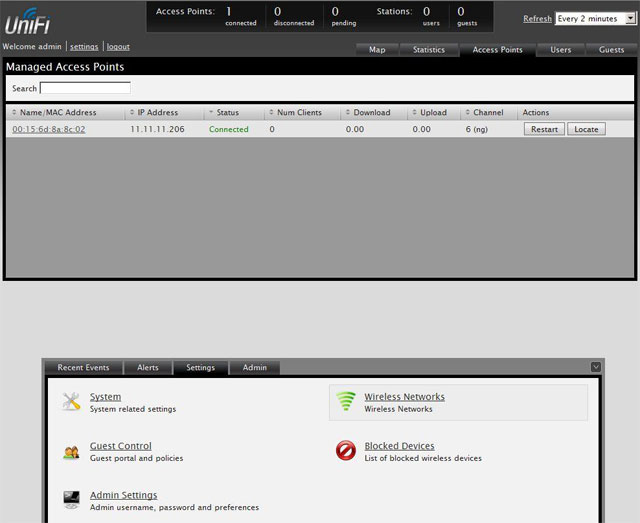The width and height of the screenshot is (640, 523).
Task: Click 'Admin username, password and preferences' text
Action: click(174, 507)
